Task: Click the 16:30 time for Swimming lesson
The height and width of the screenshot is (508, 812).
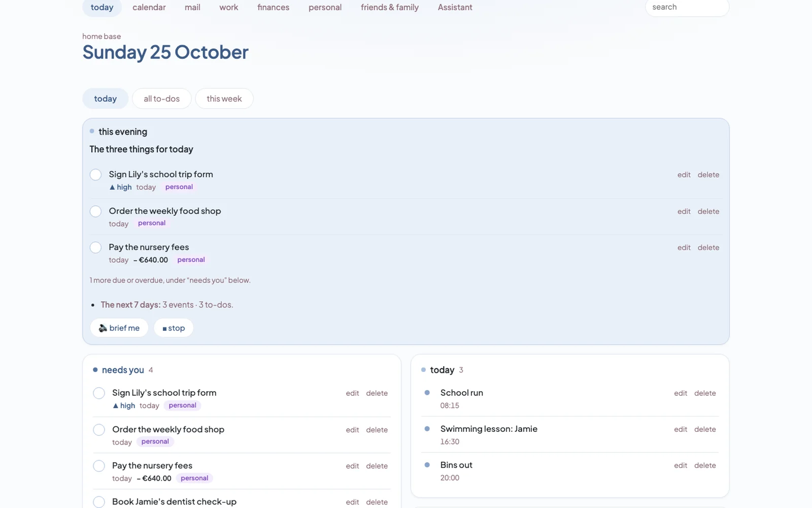Action: (450, 442)
